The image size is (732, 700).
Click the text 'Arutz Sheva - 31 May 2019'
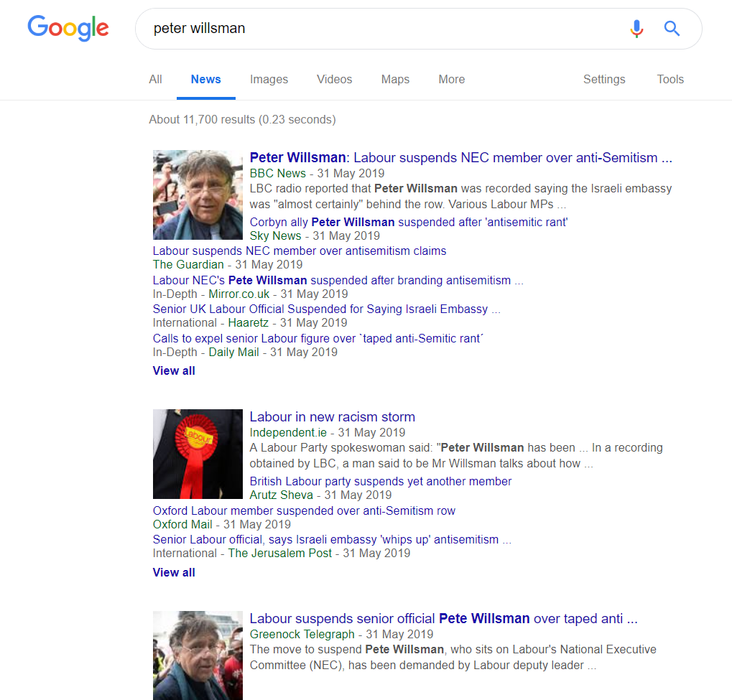tap(320, 495)
